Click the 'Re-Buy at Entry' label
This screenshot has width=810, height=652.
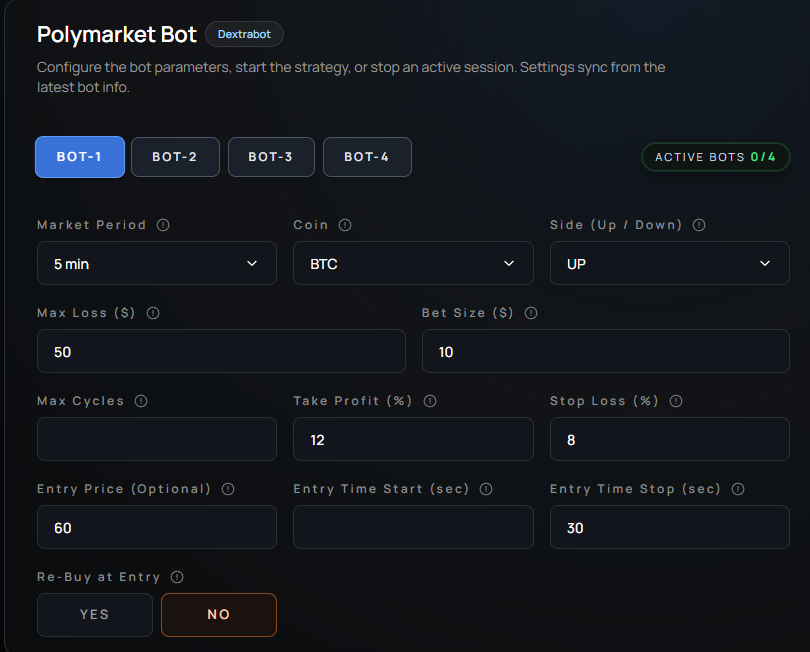pyautogui.click(x=99, y=577)
